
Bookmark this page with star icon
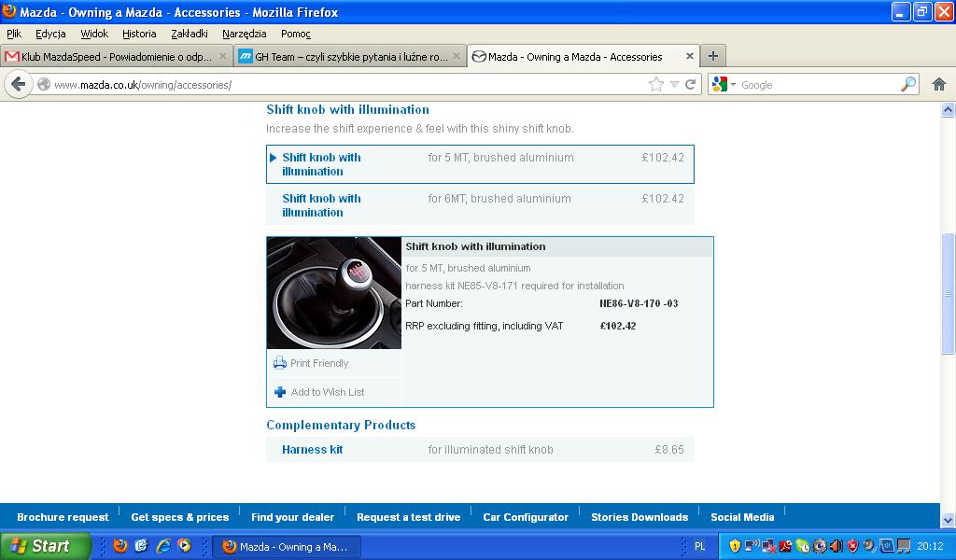[656, 84]
